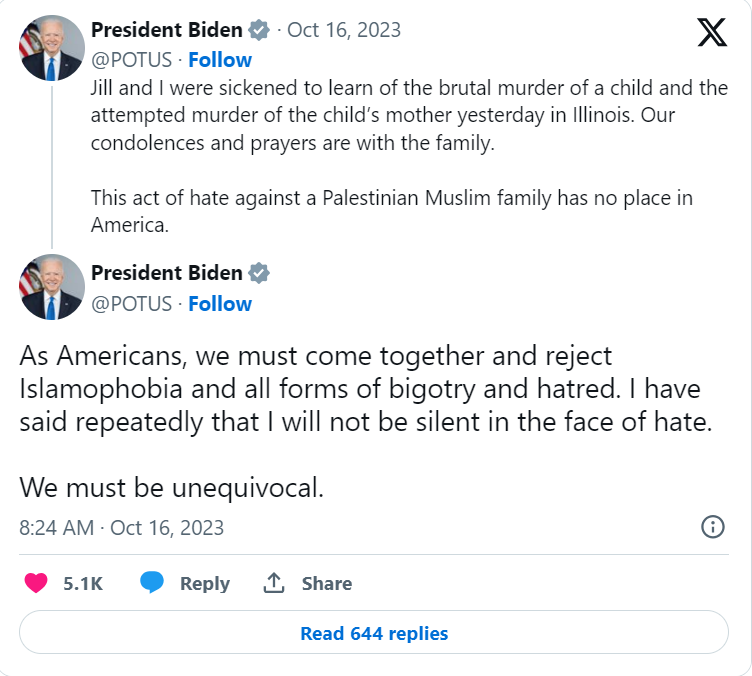Screen dimensions: 752x676
Task: Open the Oct 16, 2023 date link in header
Action: 343,30
